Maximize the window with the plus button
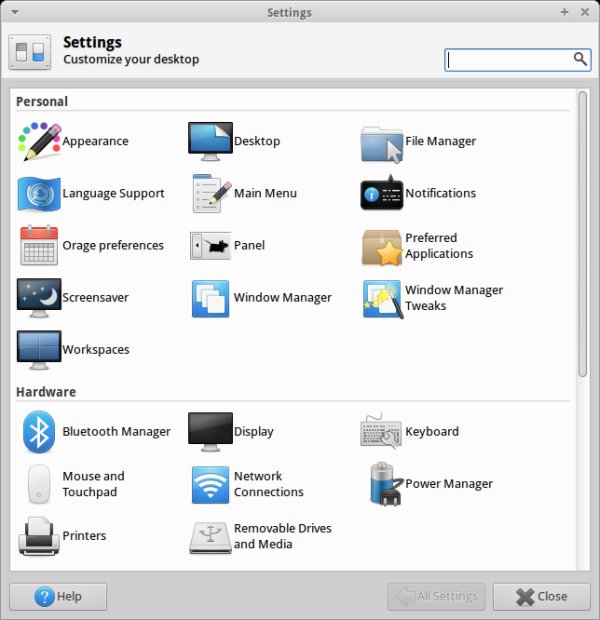The height and width of the screenshot is (620, 600). coord(564,12)
